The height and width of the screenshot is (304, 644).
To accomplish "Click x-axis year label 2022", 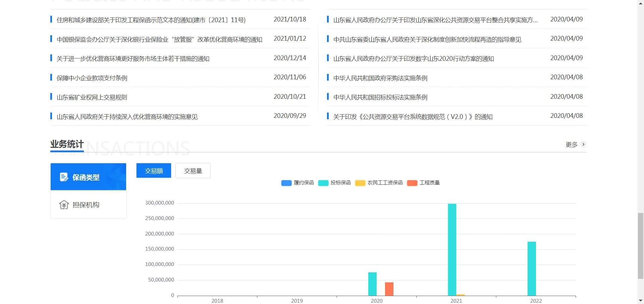I will [x=536, y=301].
